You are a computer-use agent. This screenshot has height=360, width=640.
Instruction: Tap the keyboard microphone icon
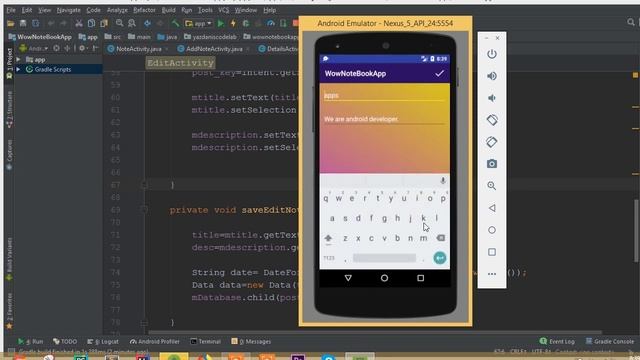(x=442, y=180)
